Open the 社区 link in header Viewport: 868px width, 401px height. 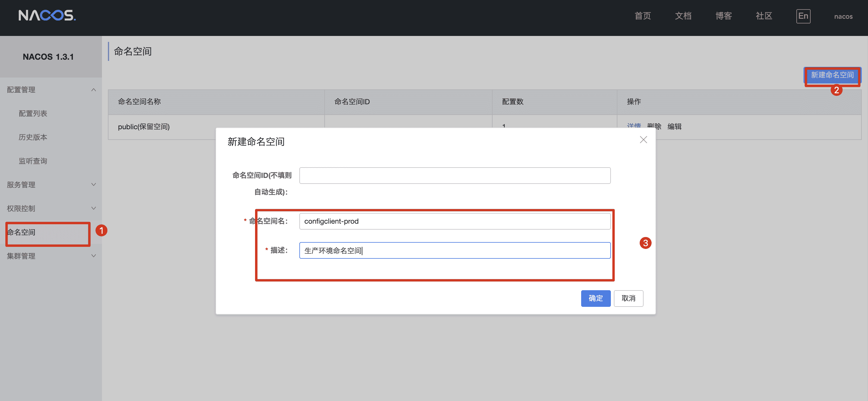764,16
